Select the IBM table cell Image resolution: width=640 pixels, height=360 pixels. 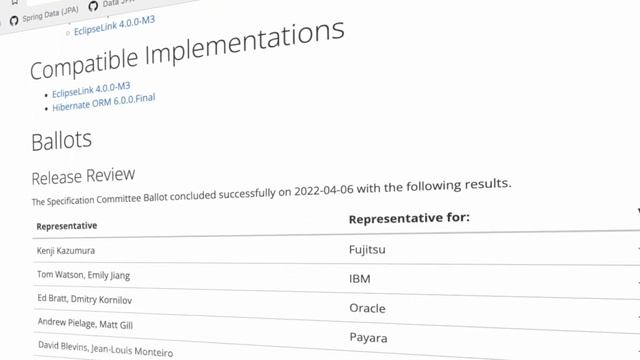[x=360, y=279]
